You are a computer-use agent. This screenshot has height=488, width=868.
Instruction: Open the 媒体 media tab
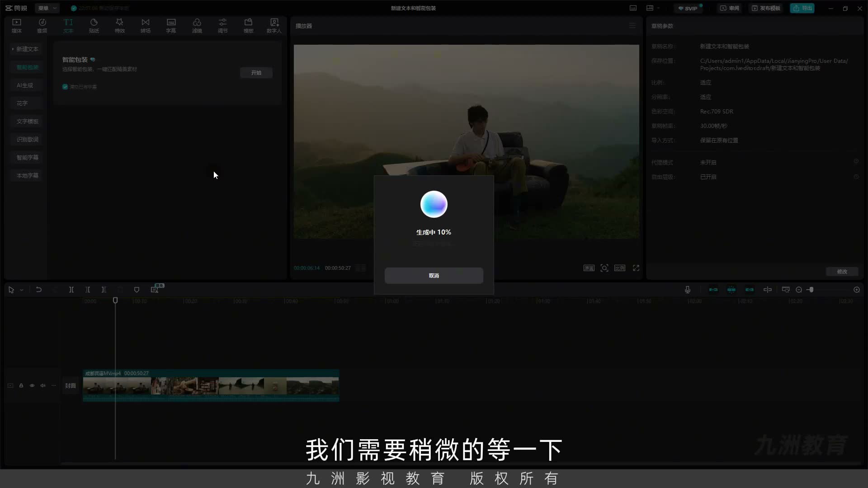coord(17,26)
